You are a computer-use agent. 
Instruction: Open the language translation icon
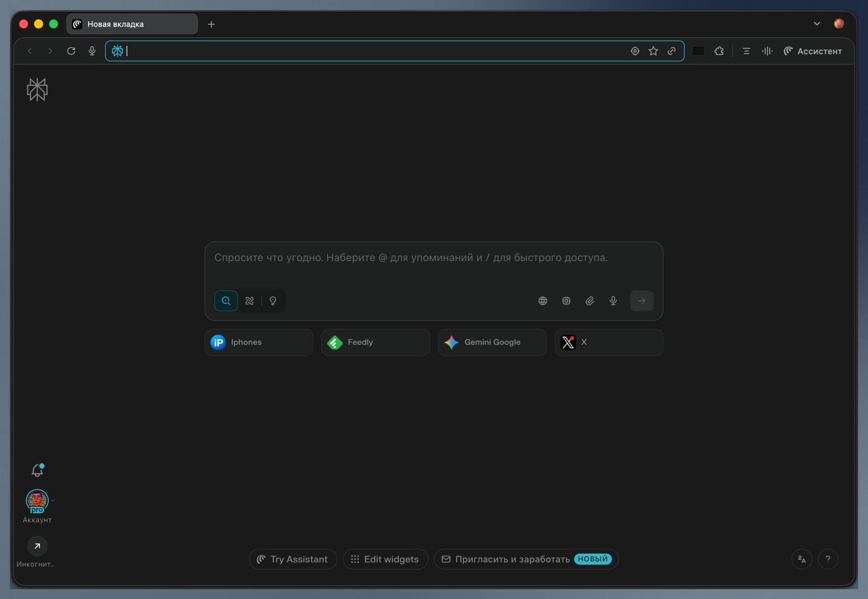point(802,559)
